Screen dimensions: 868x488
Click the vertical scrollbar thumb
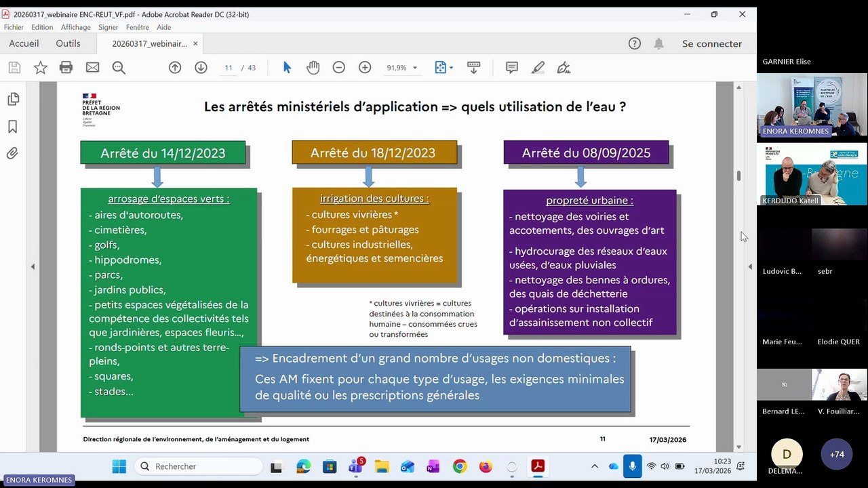[738, 176]
